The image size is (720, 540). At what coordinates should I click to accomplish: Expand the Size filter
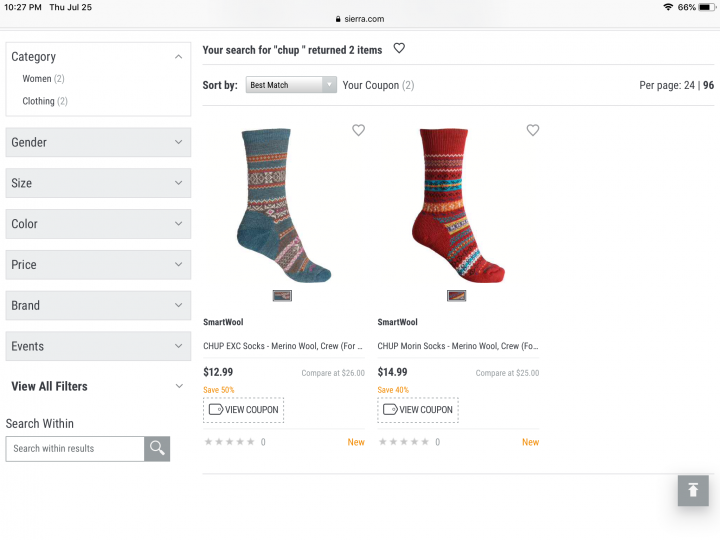pos(98,183)
